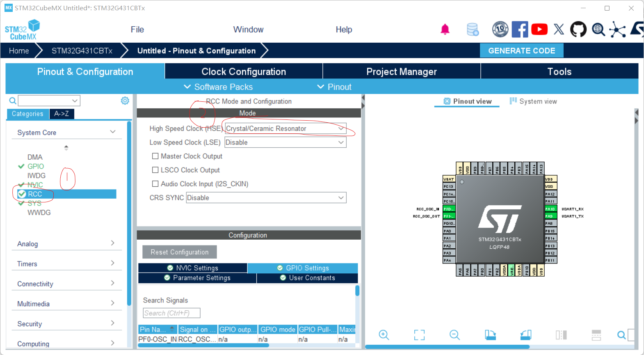Expand the Timers category
The height and width of the screenshot is (355, 644).
pyautogui.click(x=66, y=263)
